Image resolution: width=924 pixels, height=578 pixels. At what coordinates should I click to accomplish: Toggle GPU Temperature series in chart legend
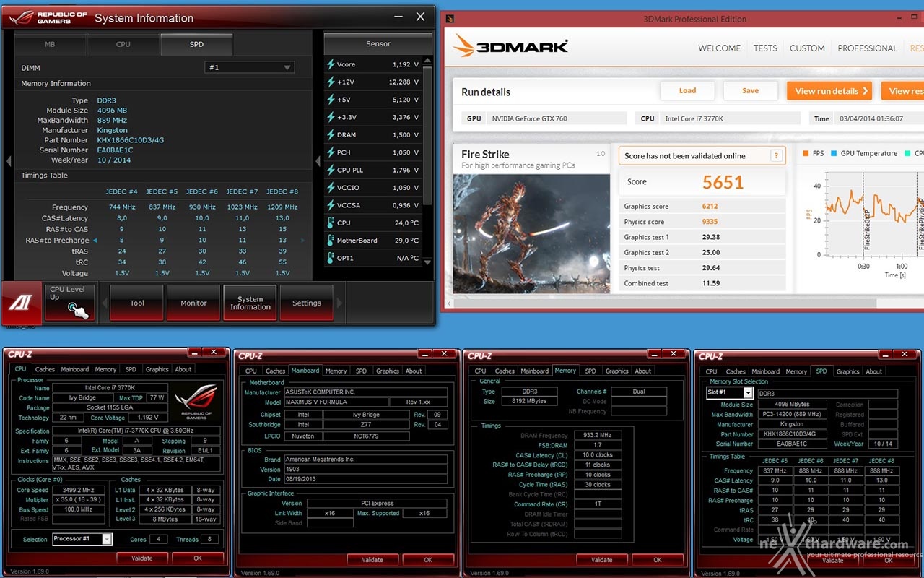[x=863, y=153]
